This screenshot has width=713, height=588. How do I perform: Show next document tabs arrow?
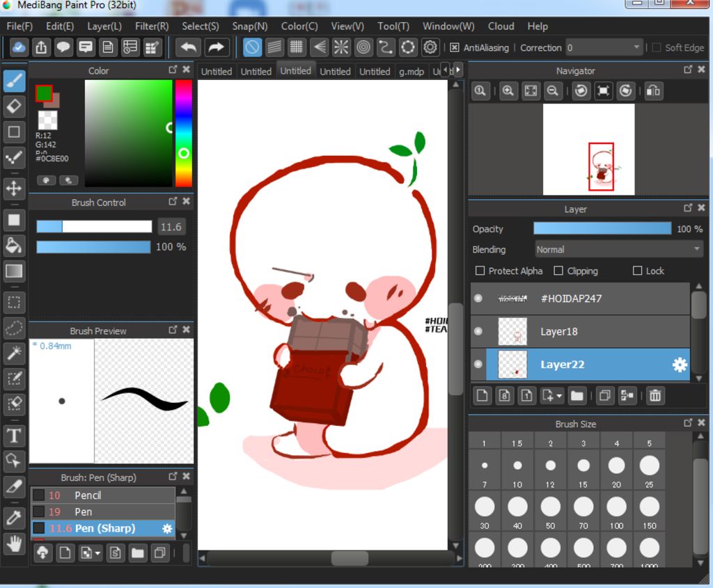458,70
